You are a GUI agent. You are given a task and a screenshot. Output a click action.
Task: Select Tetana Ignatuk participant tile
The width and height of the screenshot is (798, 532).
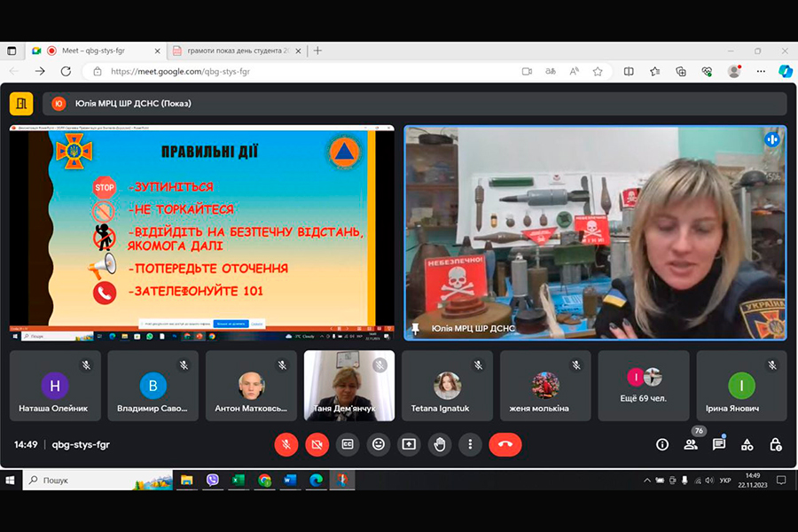tap(448, 386)
